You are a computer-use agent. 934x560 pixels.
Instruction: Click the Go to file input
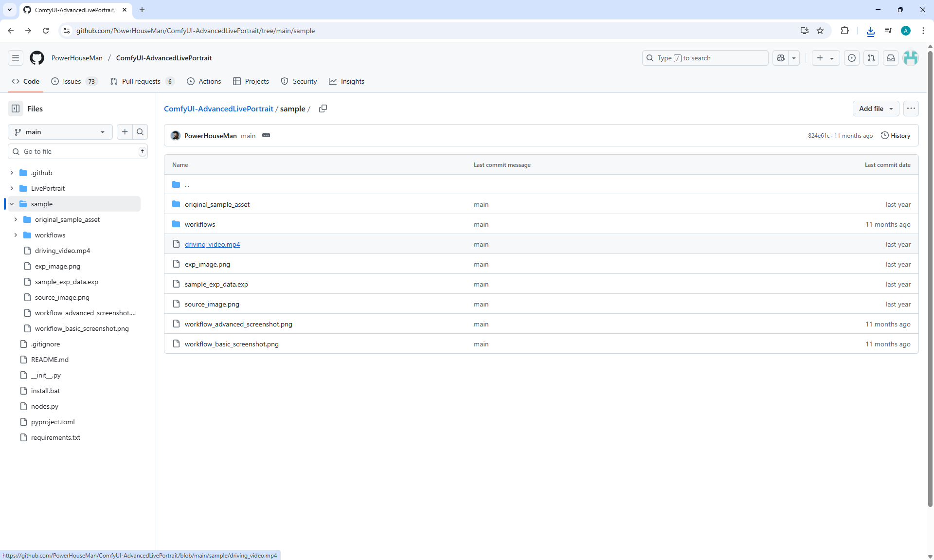pos(78,151)
